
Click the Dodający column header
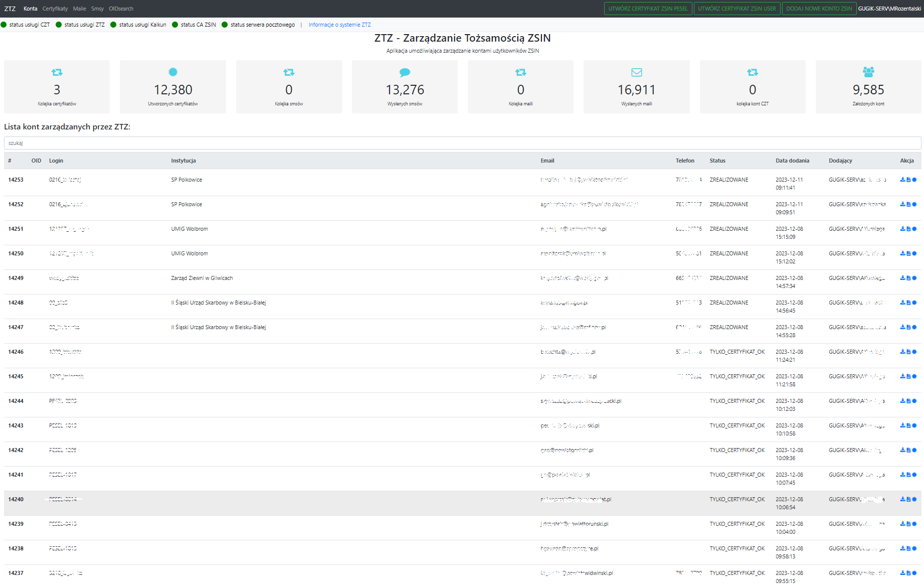[840, 161]
